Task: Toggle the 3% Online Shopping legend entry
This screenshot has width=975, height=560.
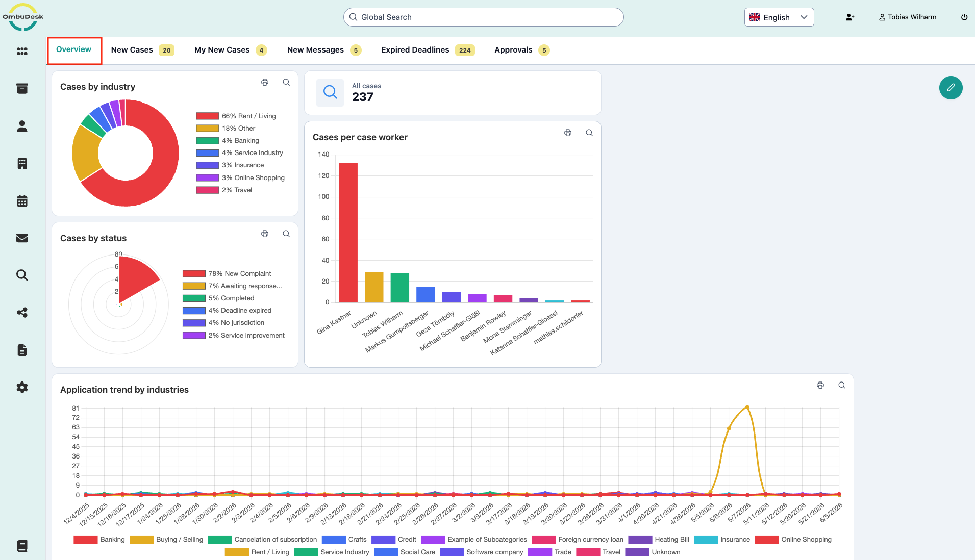Action: click(x=240, y=177)
